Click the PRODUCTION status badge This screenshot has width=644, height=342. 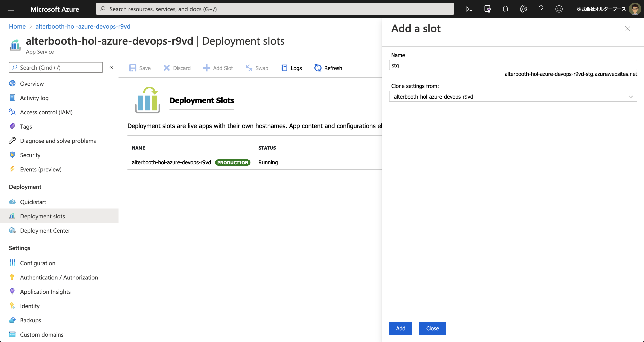[x=233, y=162]
